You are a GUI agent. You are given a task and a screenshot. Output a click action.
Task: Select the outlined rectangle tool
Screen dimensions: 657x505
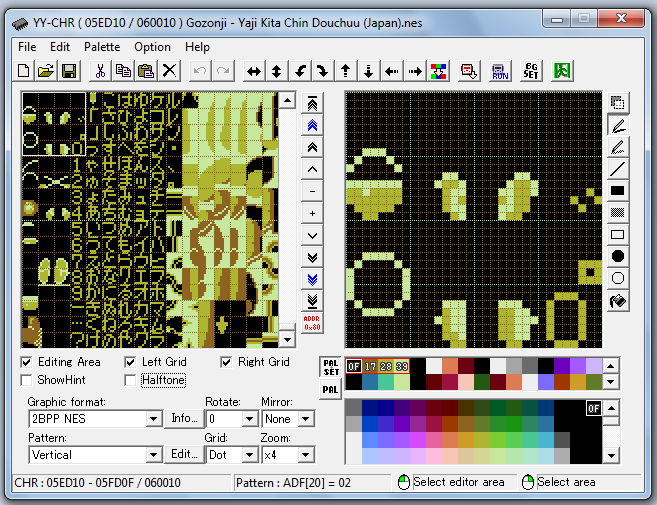point(618,234)
